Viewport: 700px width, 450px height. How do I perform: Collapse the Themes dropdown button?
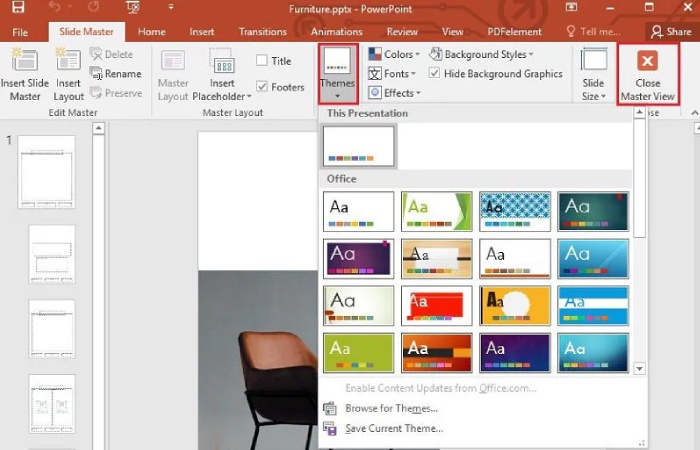pyautogui.click(x=338, y=74)
